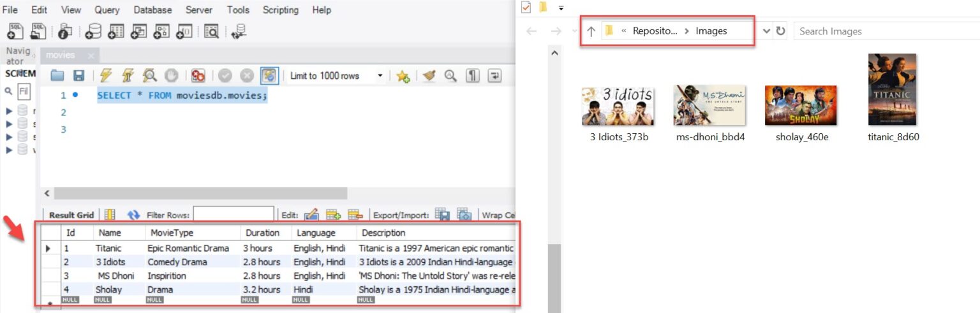The height and width of the screenshot is (313, 980).
Task: Click the Edit current row pencil icon
Action: pyautogui.click(x=311, y=215)
